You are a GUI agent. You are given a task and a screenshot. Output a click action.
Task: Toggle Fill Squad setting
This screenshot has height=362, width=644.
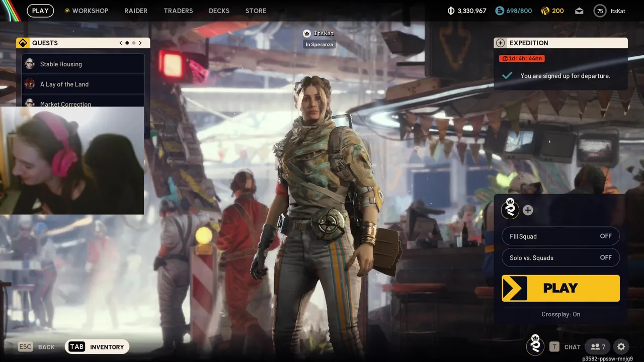560,236
